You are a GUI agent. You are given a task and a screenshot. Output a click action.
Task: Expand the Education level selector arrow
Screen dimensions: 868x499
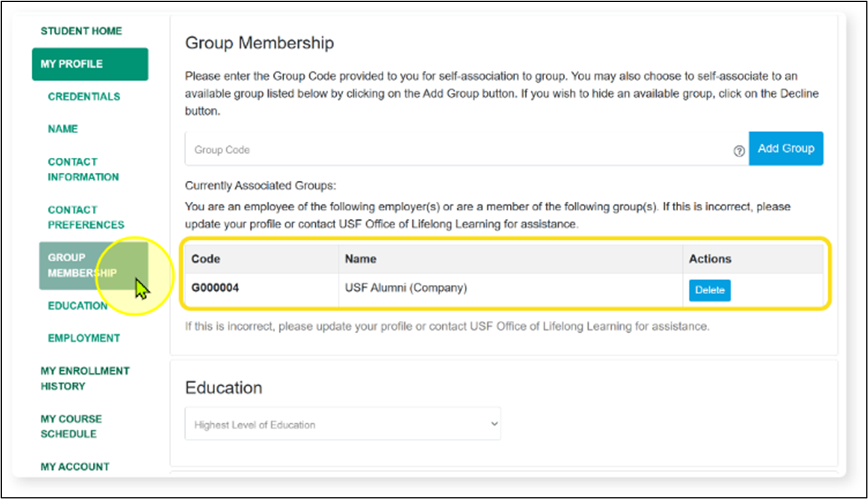pyautogui.click(x=494, y=424)
